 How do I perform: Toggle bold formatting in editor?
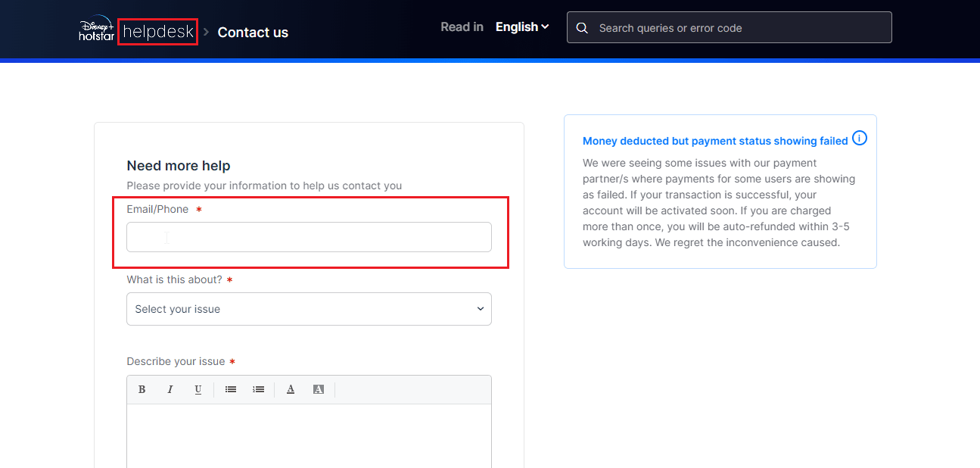coord(142,389)
